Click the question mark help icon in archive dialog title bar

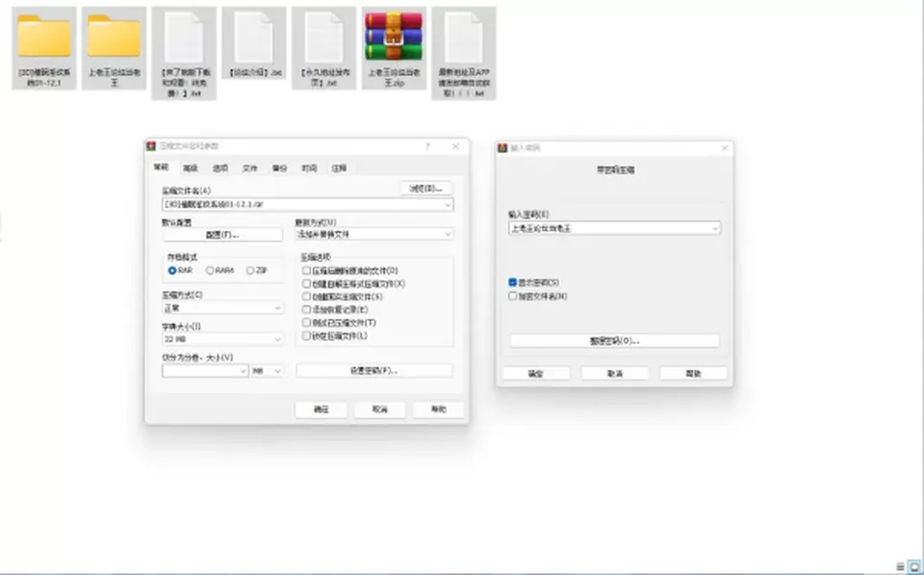click(427, 146)
